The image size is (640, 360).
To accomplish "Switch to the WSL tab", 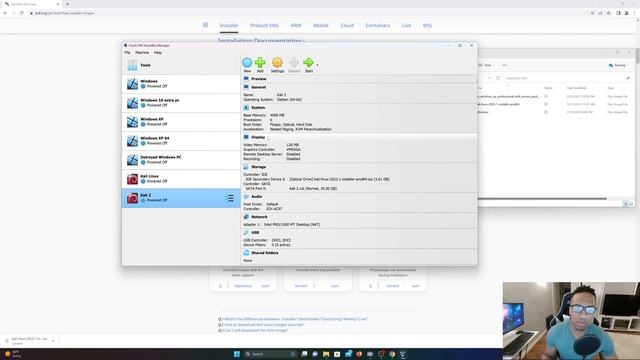I will pos(427,25).
